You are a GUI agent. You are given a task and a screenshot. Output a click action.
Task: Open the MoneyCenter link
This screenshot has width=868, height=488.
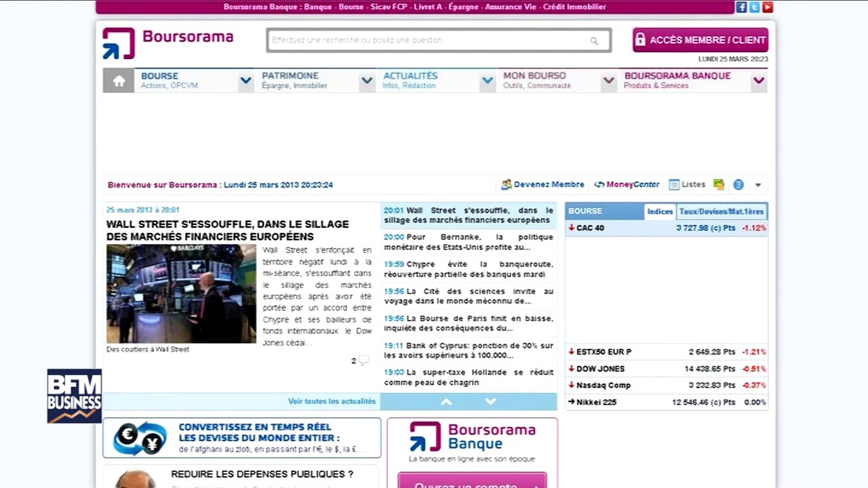point(627,184)
